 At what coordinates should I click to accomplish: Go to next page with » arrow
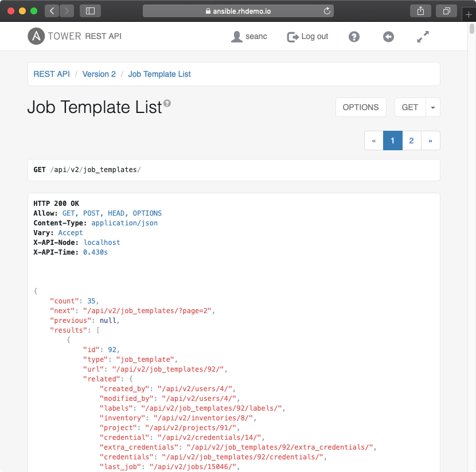click(x=430, y=141)
